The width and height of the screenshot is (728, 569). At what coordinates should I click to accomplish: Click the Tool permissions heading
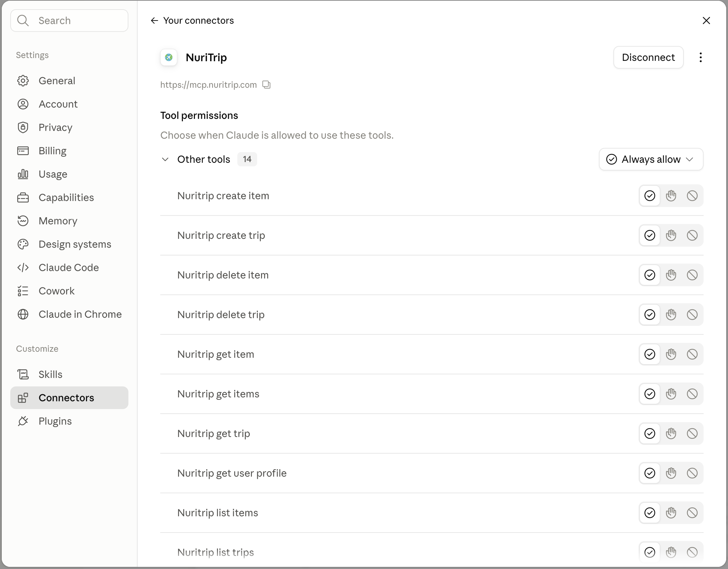199,115
